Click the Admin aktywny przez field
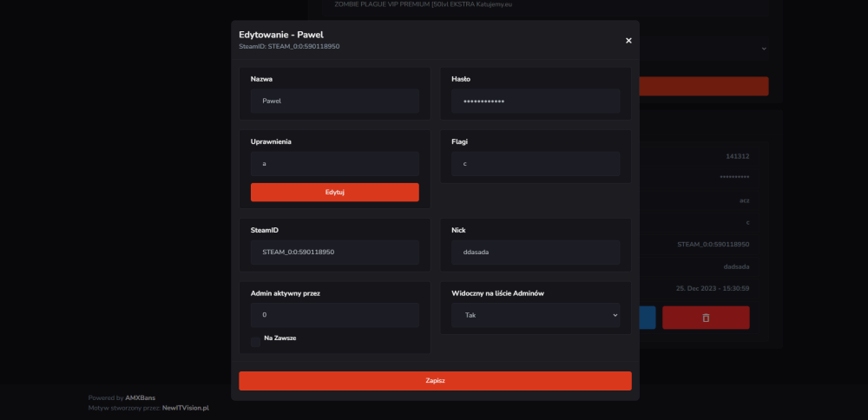The width and height of the screenshot is (868, 420). point(335,315)
